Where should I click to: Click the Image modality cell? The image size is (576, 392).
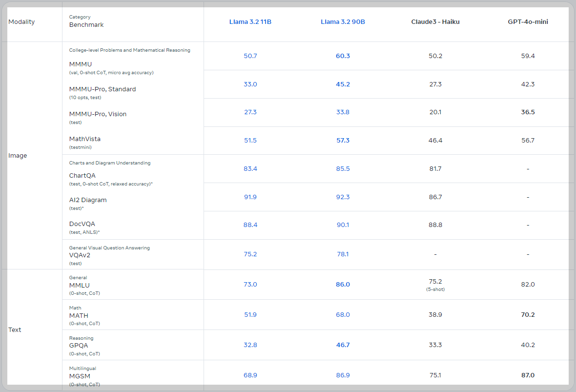pyautogui.click(x=18, y=155)
